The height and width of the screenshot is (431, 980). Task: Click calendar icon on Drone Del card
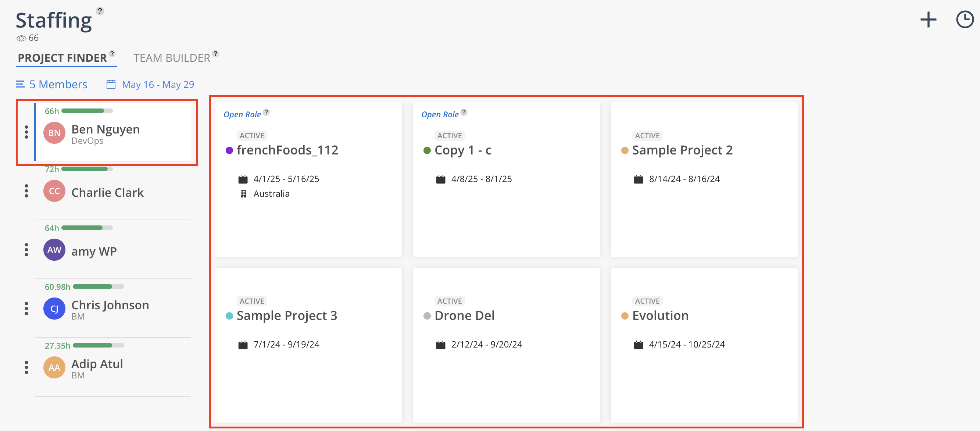440,345
